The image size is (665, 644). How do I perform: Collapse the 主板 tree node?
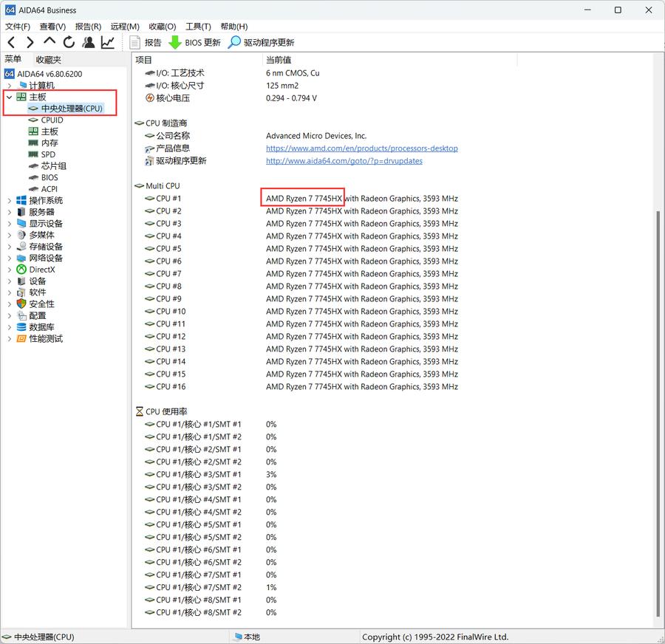pyautogui.click(x=10, y=97)
